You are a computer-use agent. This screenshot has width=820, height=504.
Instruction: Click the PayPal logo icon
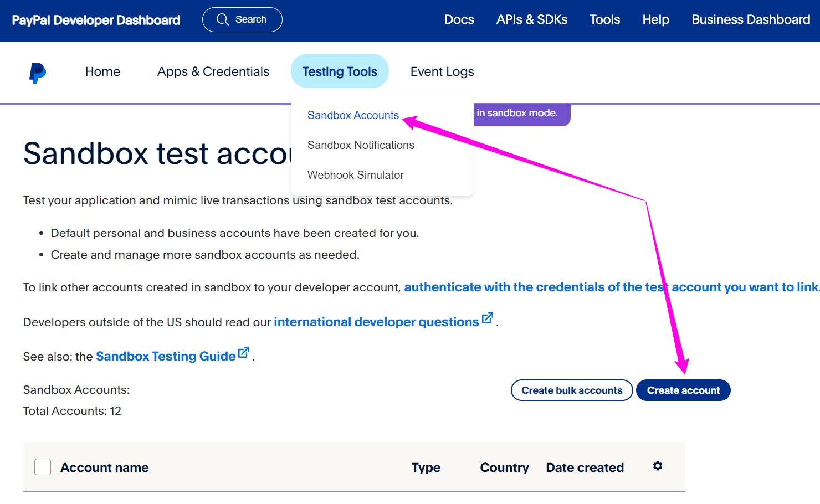[37, 72]
